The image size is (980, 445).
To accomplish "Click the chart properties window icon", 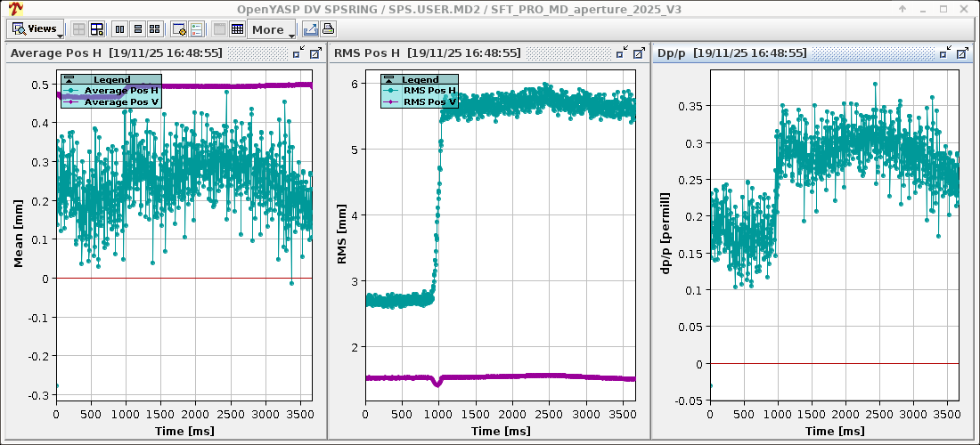I will click(x=179, y=29).
